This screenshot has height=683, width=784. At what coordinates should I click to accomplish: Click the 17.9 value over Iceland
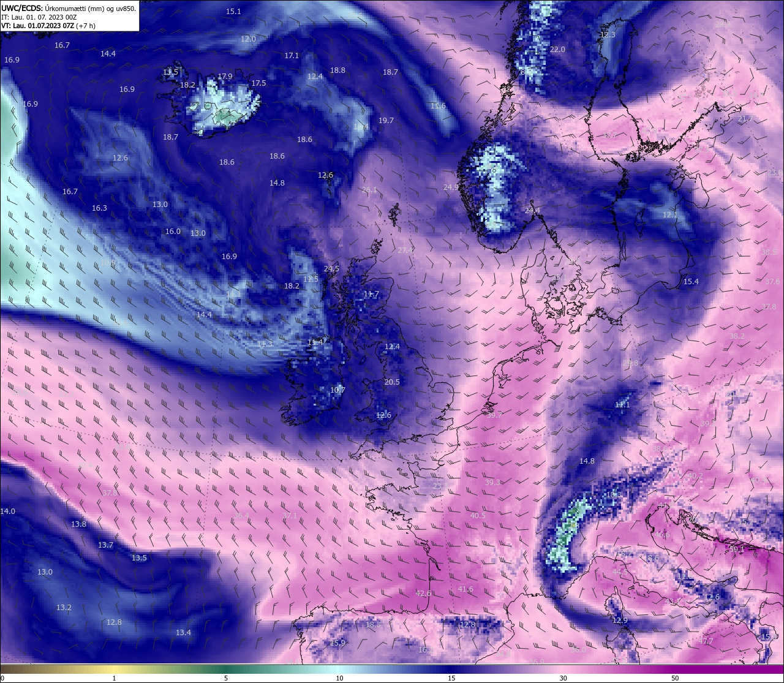[x=225, y=77]
